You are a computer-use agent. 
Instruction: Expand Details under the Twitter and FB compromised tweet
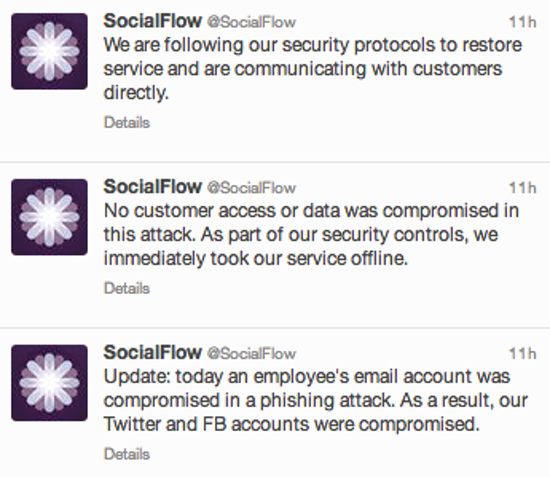(x=127, y=454)
